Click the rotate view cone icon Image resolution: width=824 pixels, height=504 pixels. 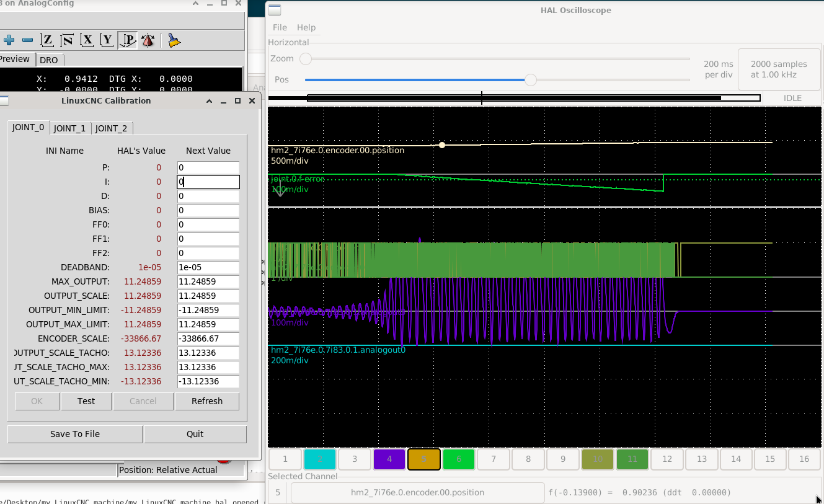147,40
